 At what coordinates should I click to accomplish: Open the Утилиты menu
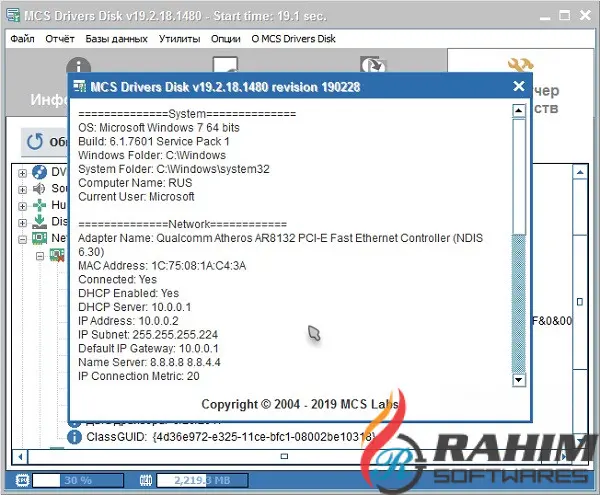coord(179,39)
